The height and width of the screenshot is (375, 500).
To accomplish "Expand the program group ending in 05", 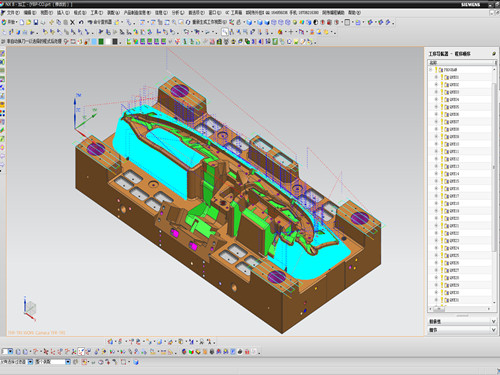I will pos(436,107).
